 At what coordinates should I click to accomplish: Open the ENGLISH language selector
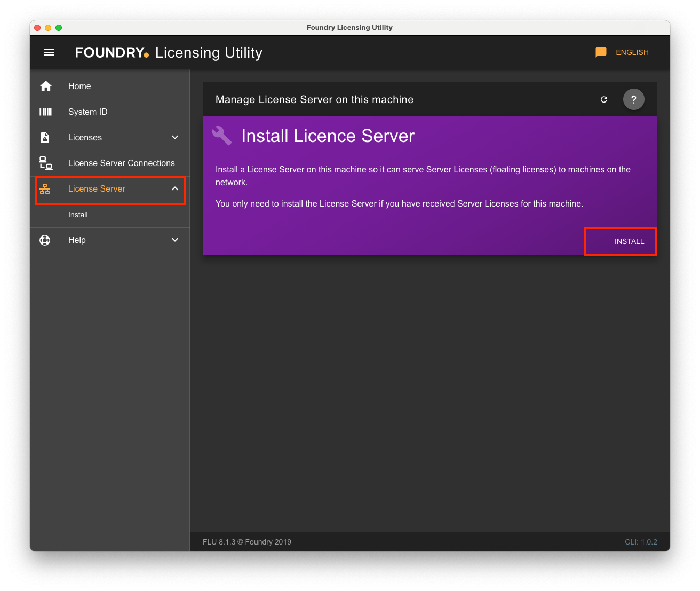[632, 52]
